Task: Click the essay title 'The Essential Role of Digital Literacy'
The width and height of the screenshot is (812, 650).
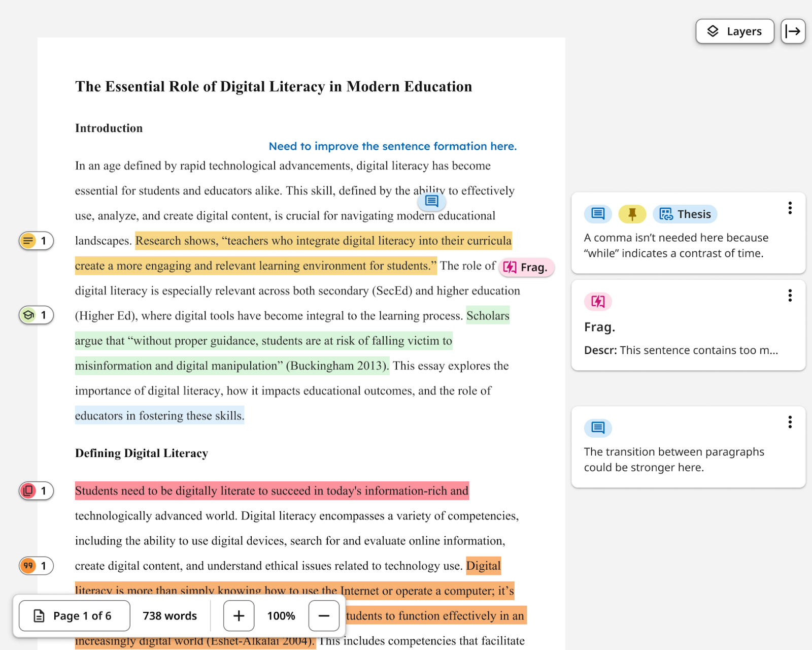Action: (274, 86)
